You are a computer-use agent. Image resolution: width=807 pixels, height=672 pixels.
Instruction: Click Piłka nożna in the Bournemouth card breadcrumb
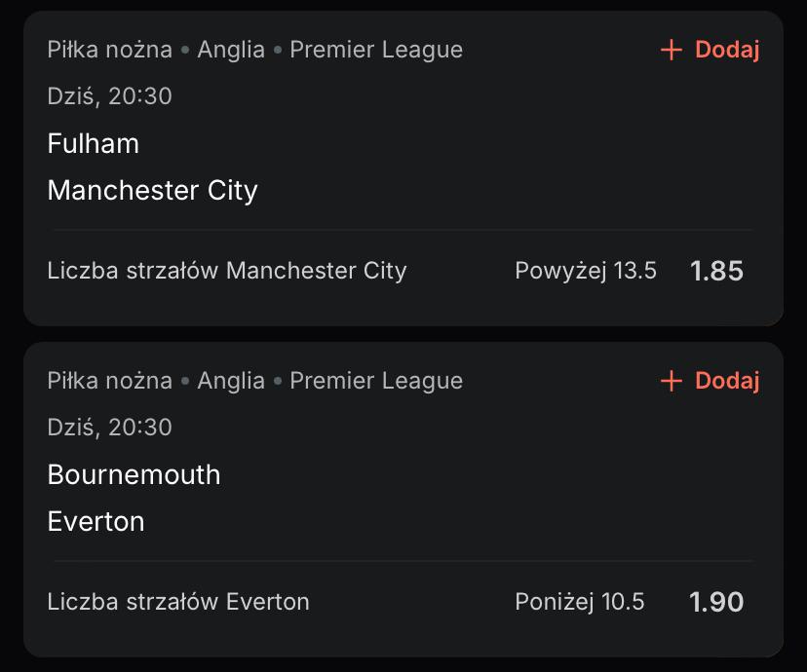pos(109,381)
